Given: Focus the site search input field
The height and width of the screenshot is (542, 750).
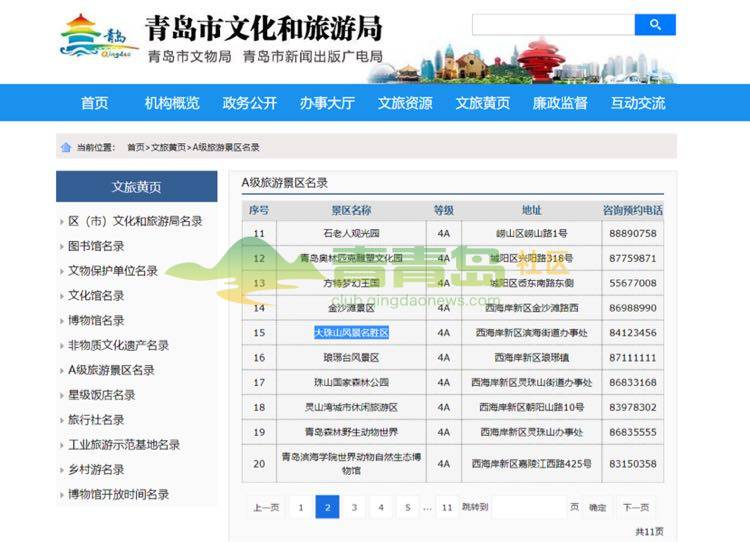Looking at the screenshot, I should coord(553,24).
